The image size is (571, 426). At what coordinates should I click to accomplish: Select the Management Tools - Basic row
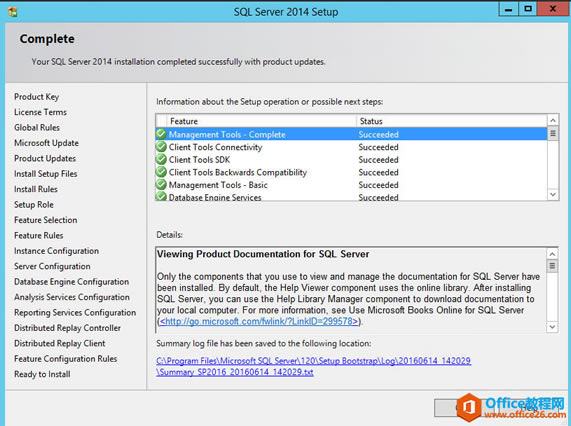[351, 185]
